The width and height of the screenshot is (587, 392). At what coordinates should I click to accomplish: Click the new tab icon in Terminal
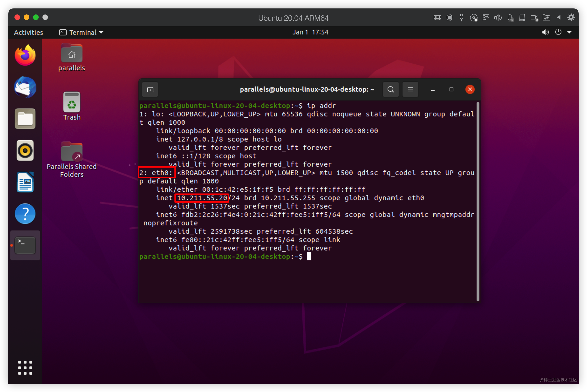(x=150, y=89)
